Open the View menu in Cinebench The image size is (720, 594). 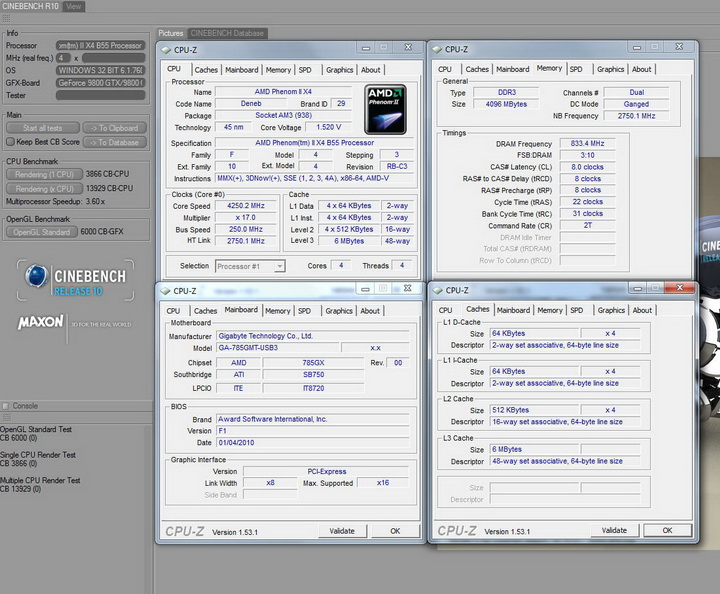pos(74,6)
